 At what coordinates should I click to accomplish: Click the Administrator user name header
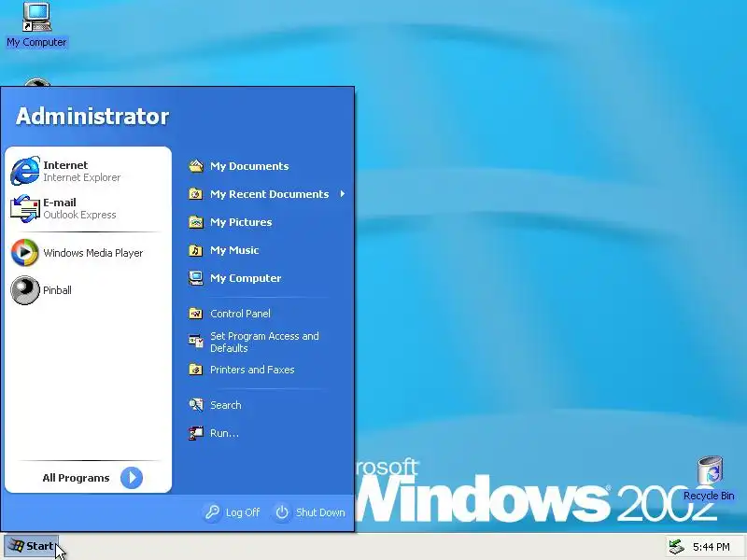click(x=92, y=116)
